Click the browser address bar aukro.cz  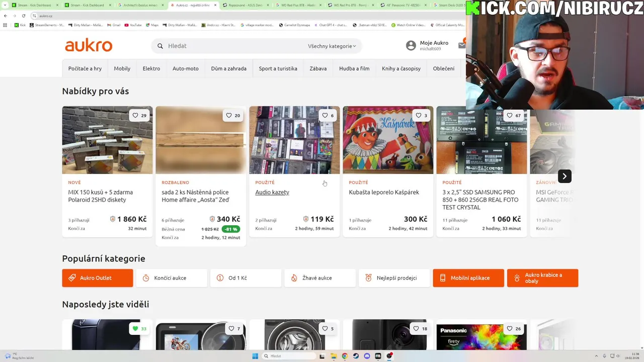247,16
